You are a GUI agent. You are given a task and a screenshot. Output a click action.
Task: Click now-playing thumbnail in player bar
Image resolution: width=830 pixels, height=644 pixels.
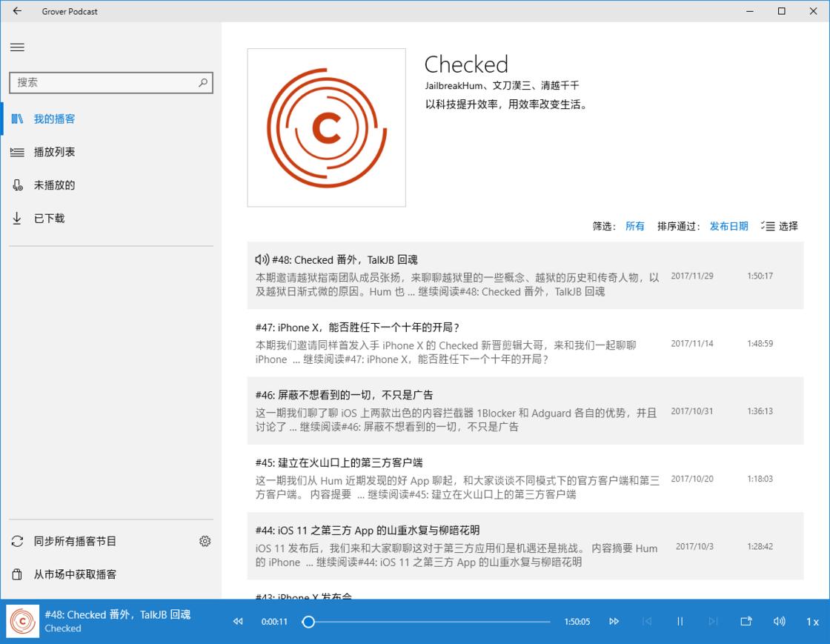coord(23,621)
